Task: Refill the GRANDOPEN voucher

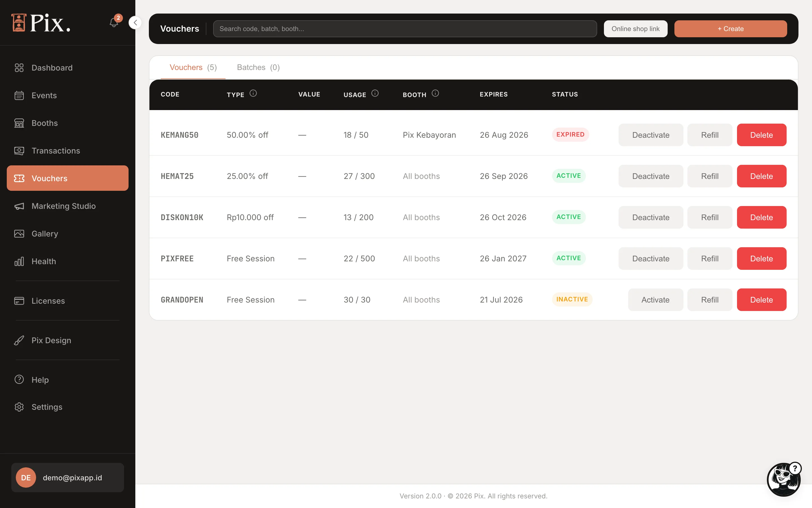Action: point(710,300)
